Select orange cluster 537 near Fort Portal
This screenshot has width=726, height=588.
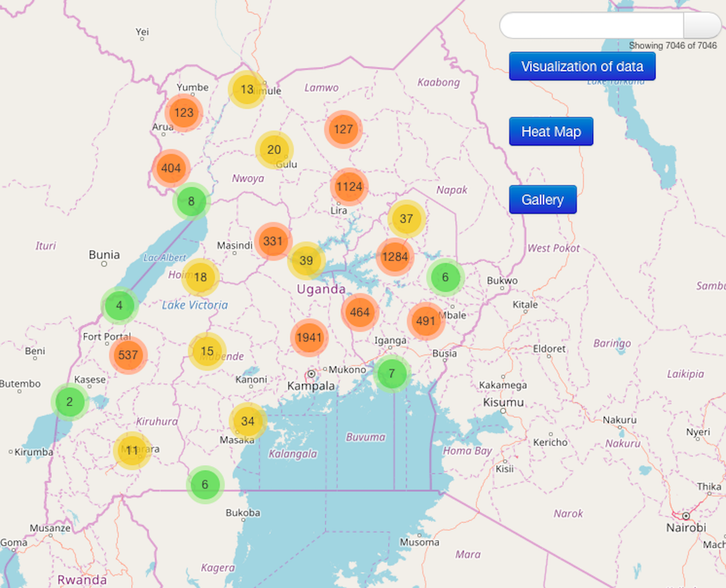[129, 355]
